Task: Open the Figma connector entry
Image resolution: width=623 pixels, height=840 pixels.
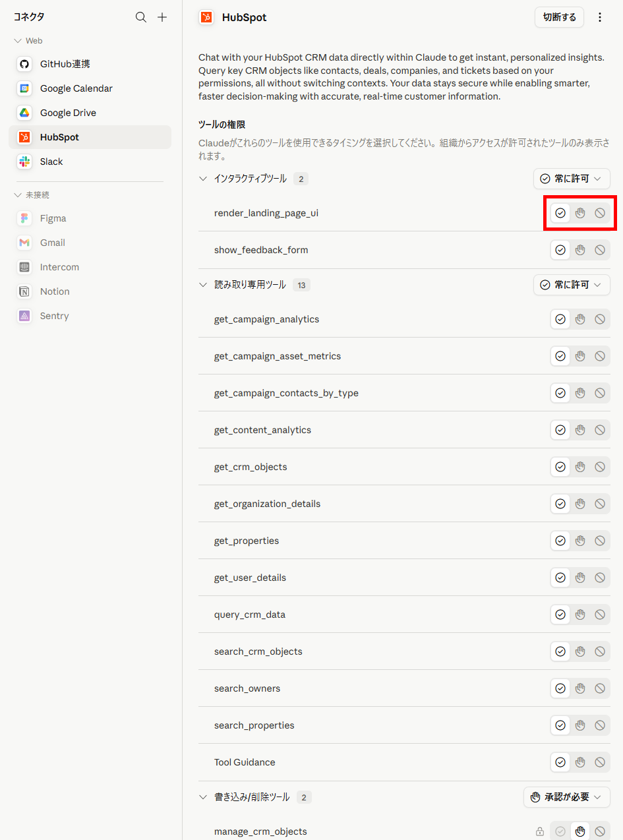Action: (90, 218)
